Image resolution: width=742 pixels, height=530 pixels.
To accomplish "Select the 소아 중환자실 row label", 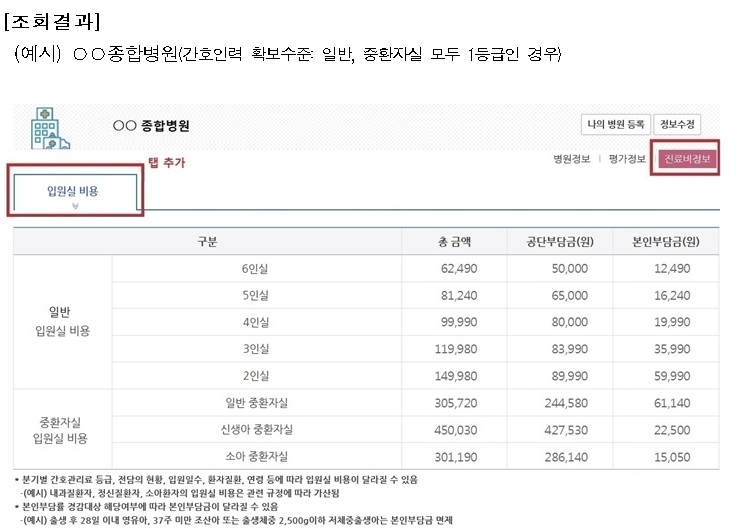I will click(x=256, y=457).
